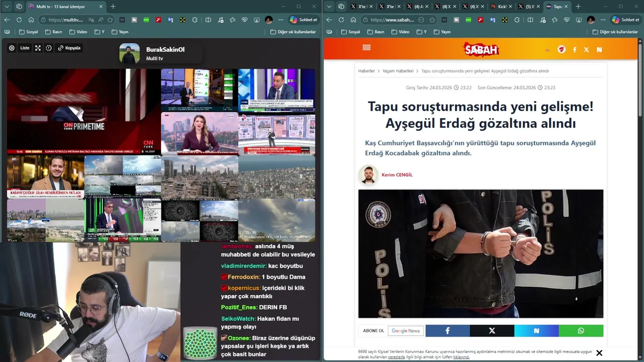
Task: Switch to (5) X tab
Action: [529, 7]
